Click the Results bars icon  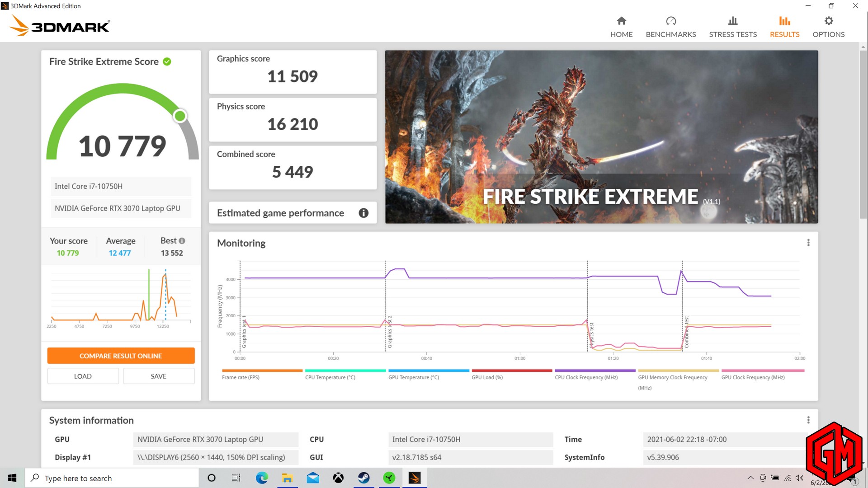pos(784,21)
